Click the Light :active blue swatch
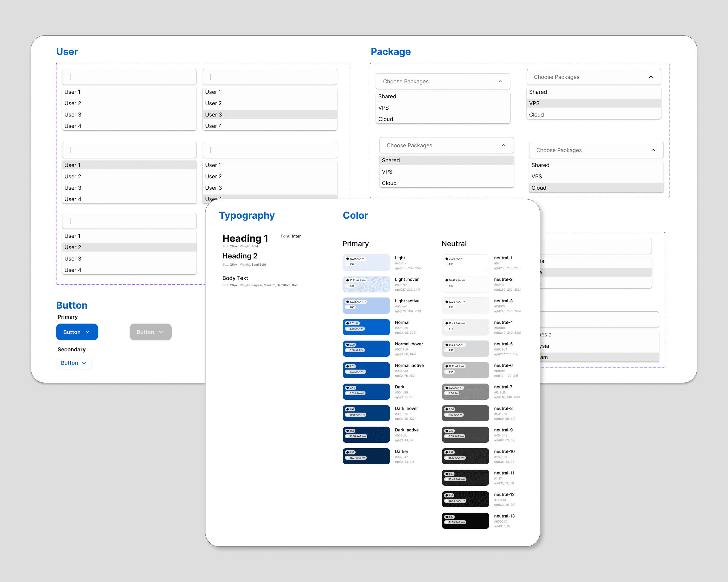 tap(366, 305)
